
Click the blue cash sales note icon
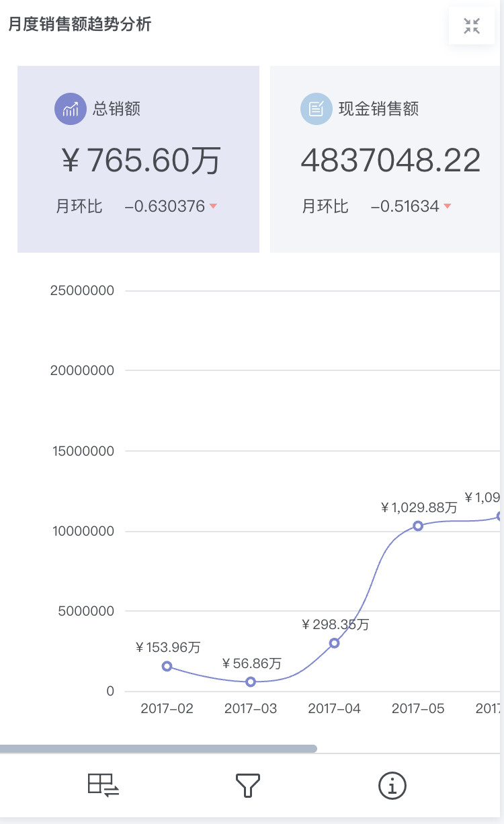(317, 109)
